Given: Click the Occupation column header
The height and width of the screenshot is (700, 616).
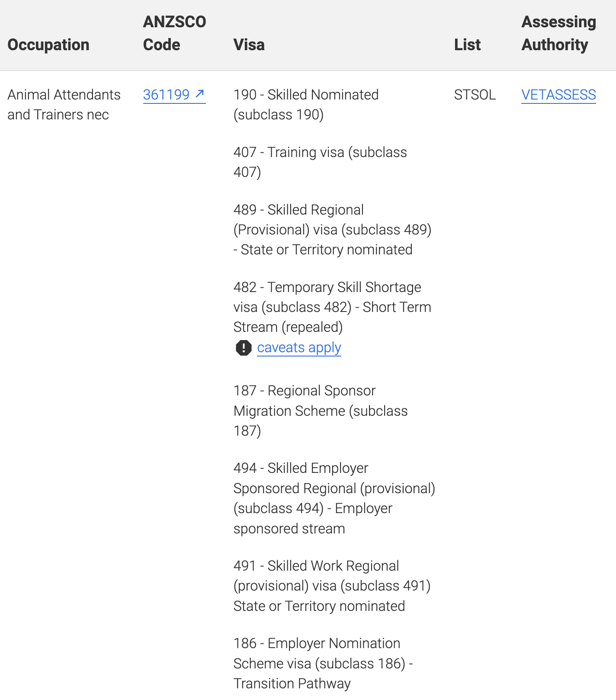Looking at the screenshot, I should point(48,45).
